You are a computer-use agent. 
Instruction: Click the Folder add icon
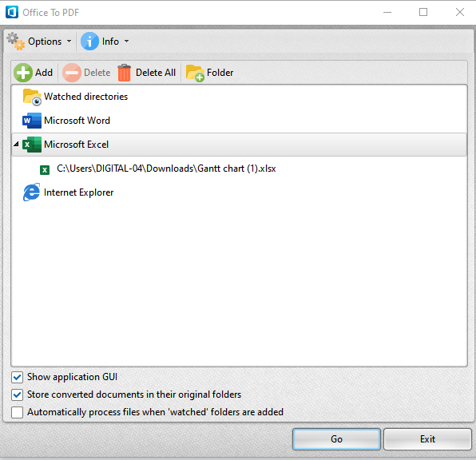195,73
